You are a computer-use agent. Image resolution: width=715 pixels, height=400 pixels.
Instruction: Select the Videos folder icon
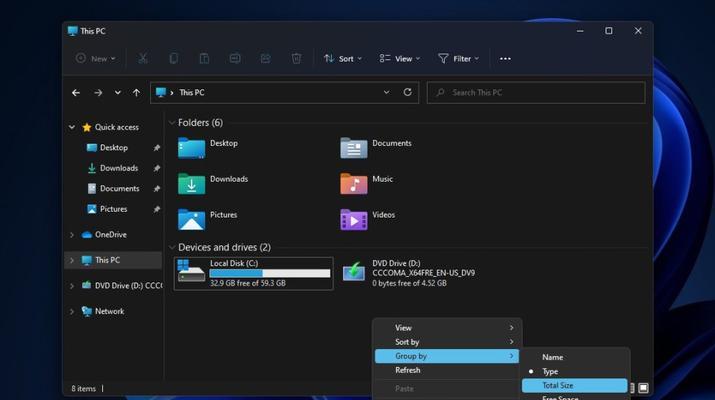tap(353, 219)
